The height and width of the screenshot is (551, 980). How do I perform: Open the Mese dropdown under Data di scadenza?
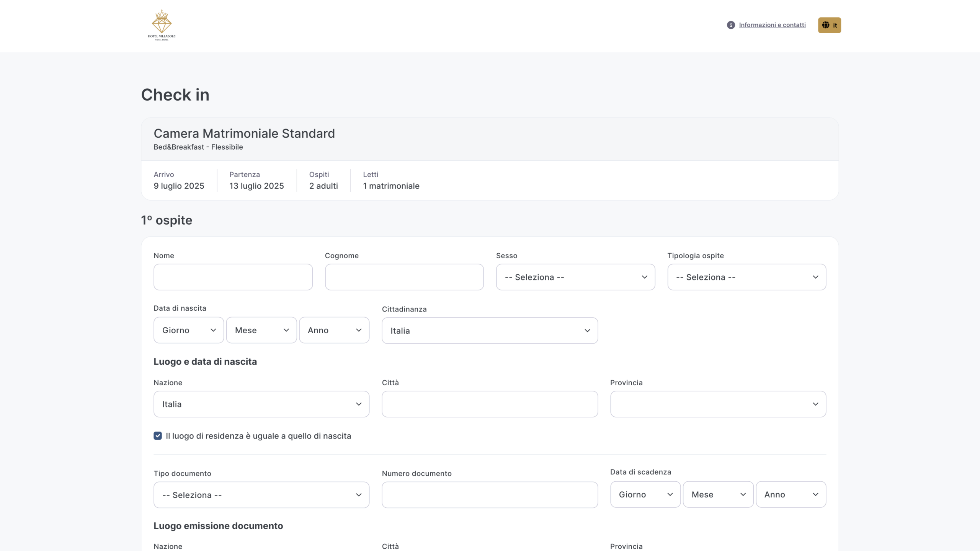[718, 494]
